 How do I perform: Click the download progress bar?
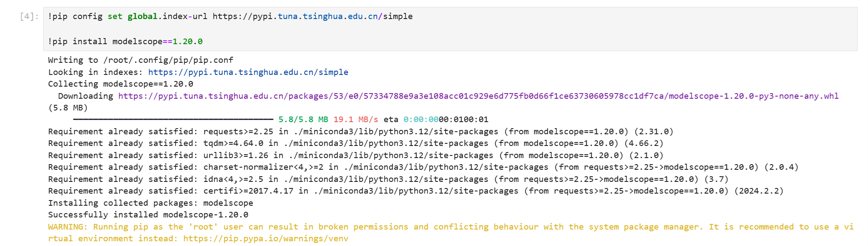click(173, 120)
